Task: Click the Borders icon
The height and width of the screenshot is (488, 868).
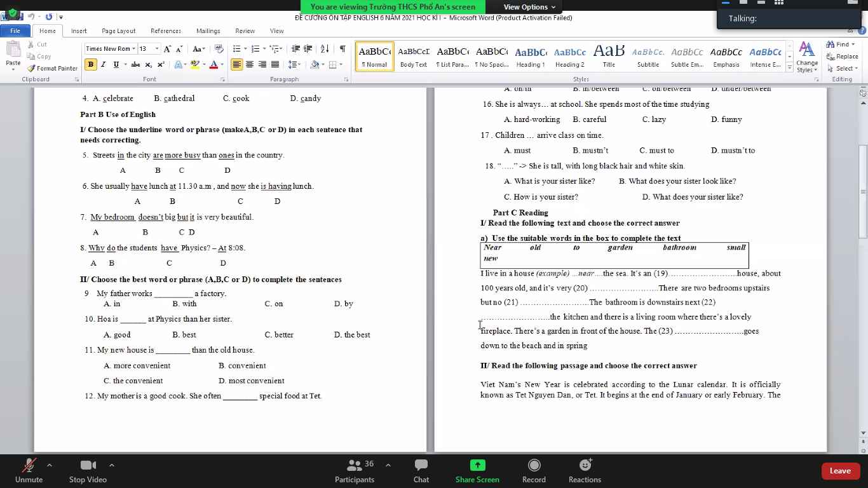Action: (333, 64)
